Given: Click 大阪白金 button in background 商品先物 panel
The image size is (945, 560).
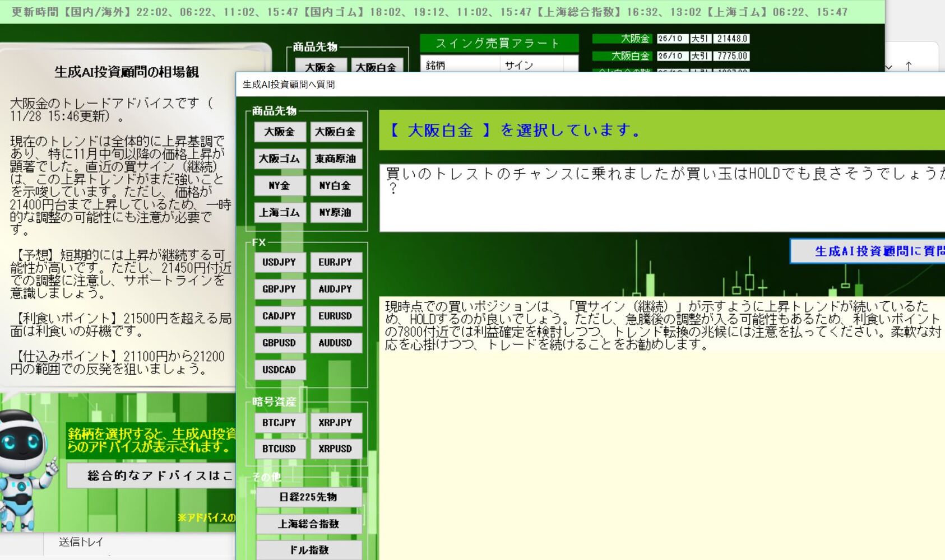Looking at the screenshot, I should point(376,66).
